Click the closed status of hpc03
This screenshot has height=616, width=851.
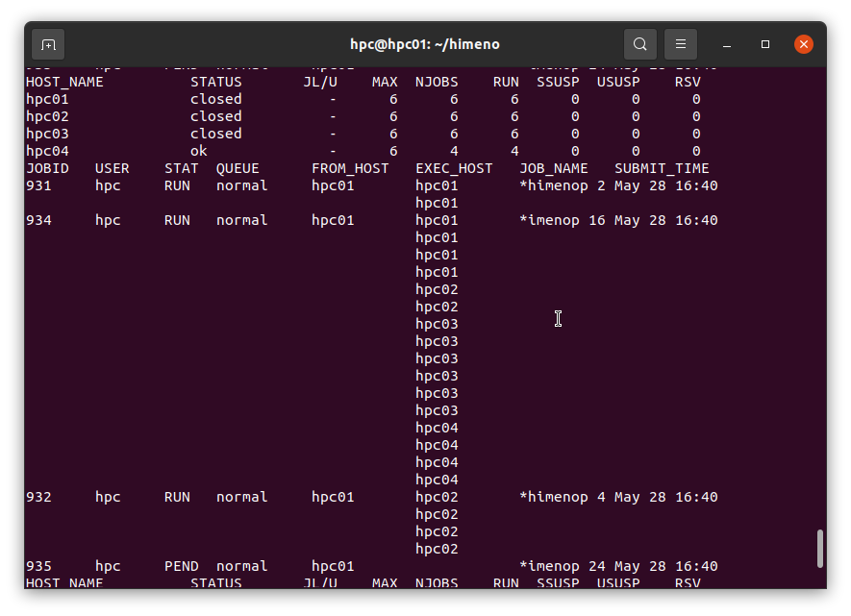click(x=216, y=134)
